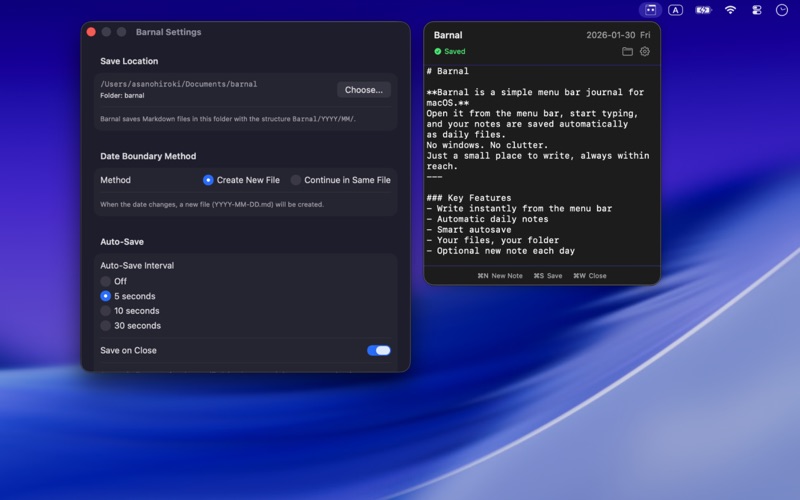Select 5 seconds auto-save interval
800x500 pixels.
128,296
